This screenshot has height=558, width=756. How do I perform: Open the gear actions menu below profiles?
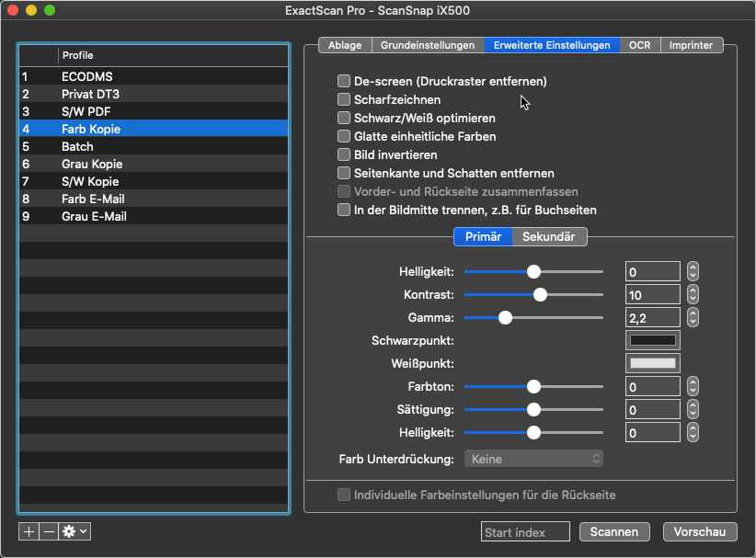74,531
